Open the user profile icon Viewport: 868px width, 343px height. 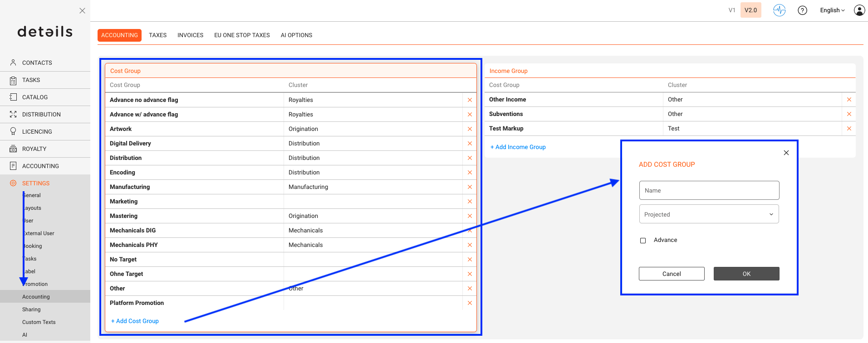859,10
